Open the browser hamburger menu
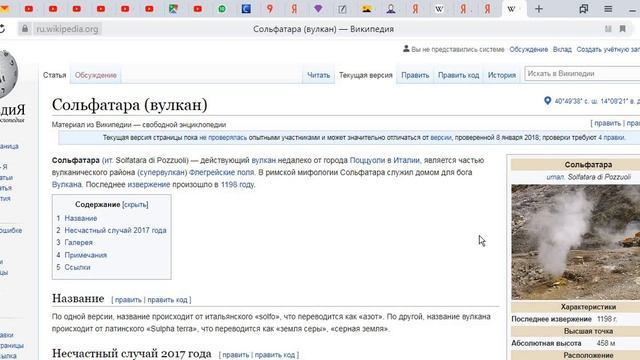 (608, 9)
